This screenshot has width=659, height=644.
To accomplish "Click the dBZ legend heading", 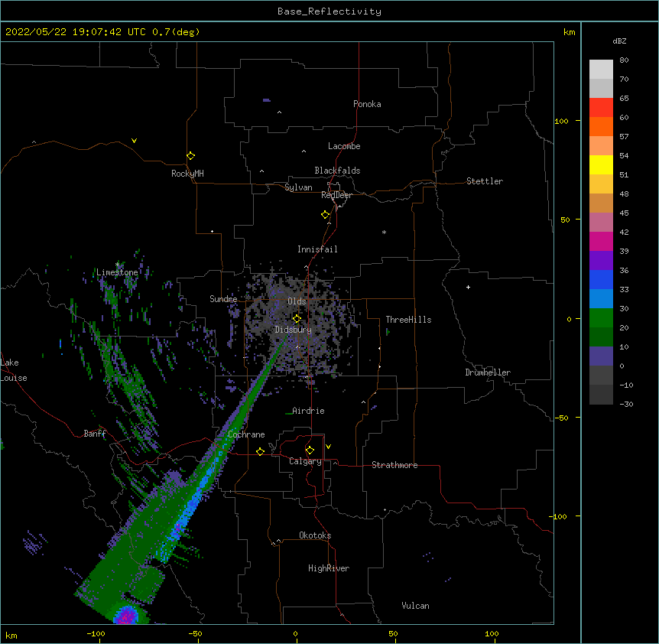I will (619, 41).
